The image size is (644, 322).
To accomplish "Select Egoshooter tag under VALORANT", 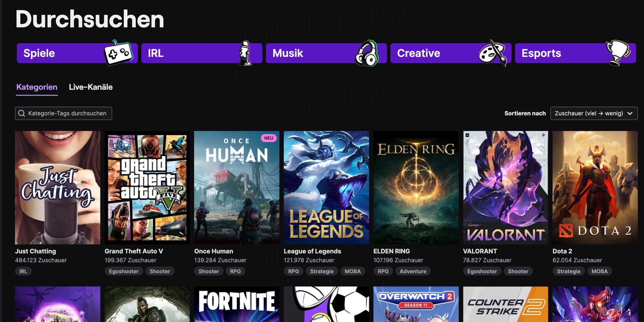I will (482, 271).
